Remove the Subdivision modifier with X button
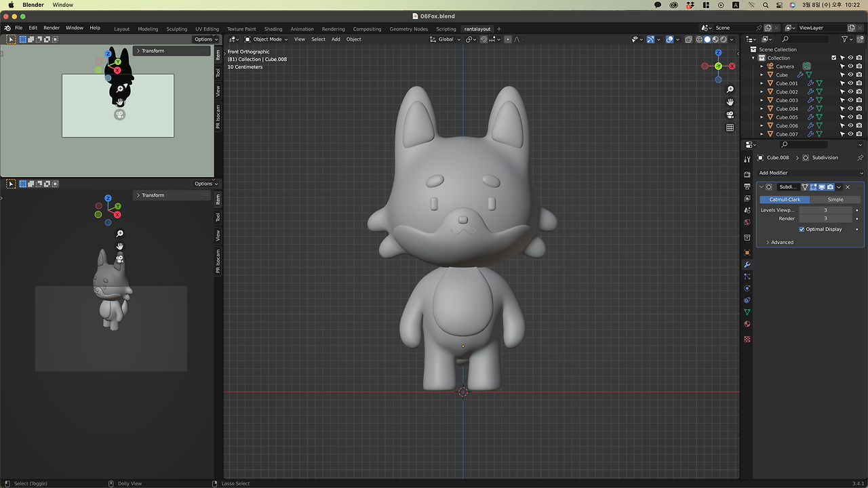This screenshot has width=868, height=488. [848, 187]
